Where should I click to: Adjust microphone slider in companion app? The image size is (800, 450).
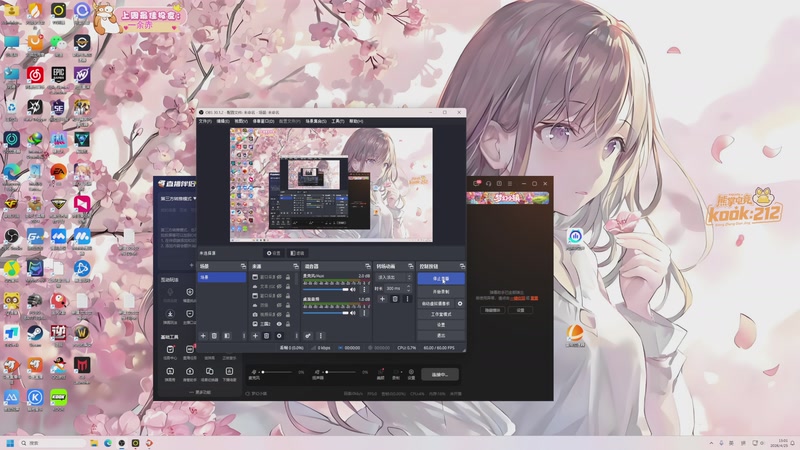277,372
